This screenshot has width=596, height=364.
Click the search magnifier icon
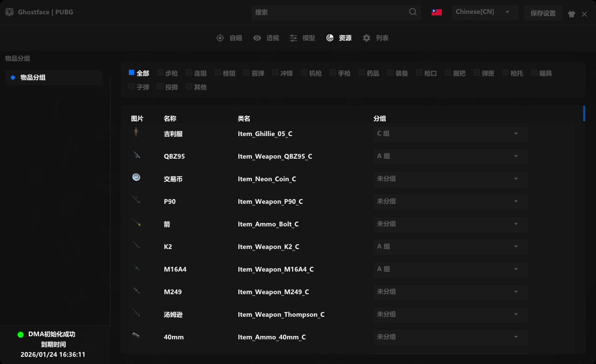[413, 12]
